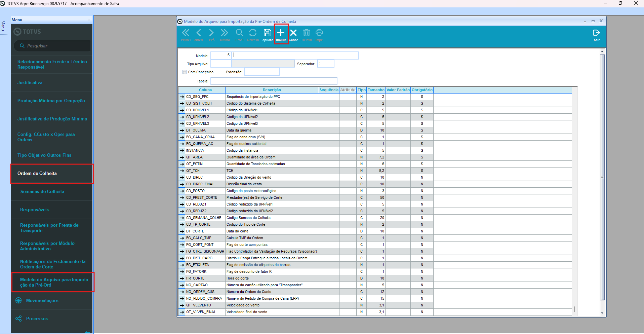The height and width of the screenshot is (334, 644).
Task: Print with the Imprimir icon
Action: [319, 35]
